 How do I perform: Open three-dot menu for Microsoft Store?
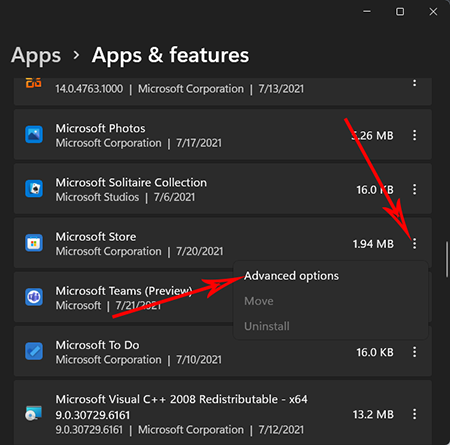(414, 244)
